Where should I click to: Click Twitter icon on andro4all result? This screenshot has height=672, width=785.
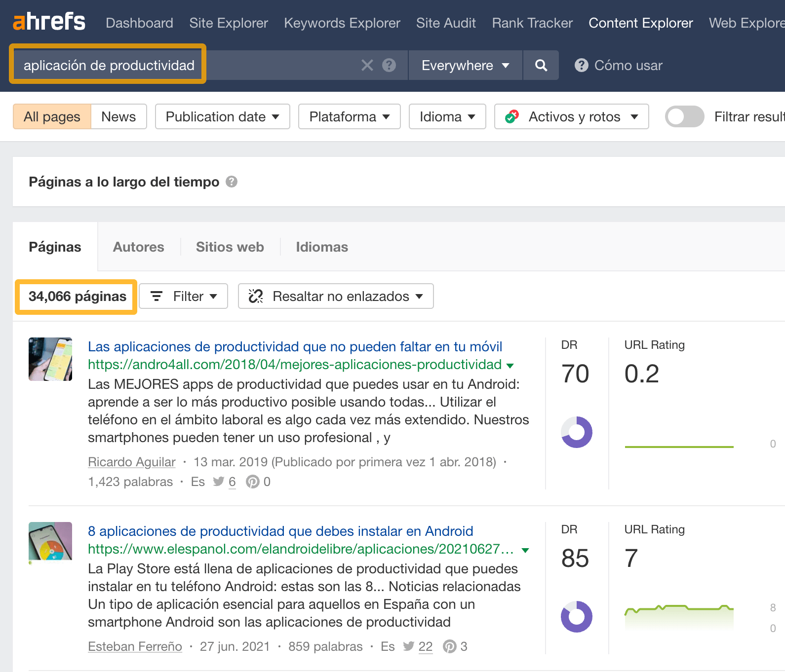(x=218, y=482)
